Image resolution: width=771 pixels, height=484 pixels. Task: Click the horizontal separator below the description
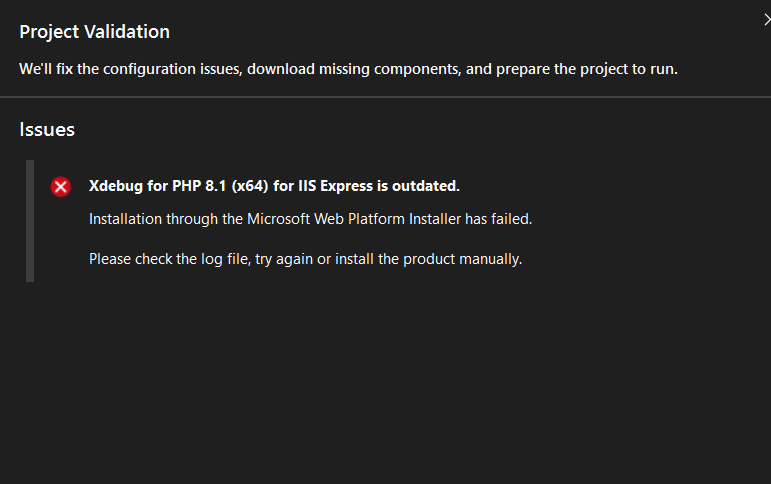click(385, 97)
